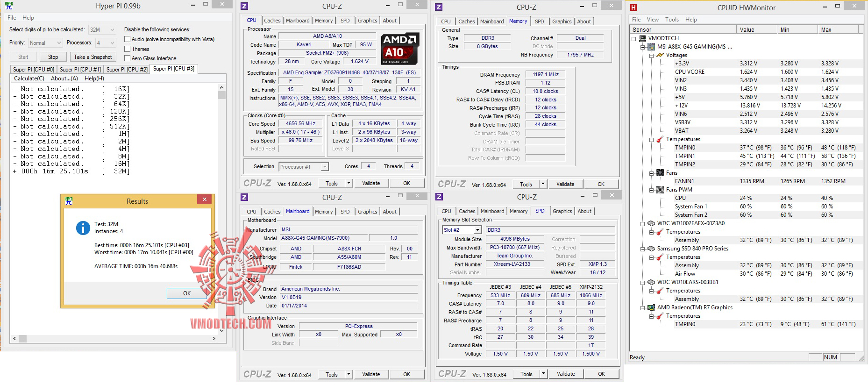Enable the Audio service checkbox in Hyper PI
The image size is (868, 385).
(x=127, y=39)
